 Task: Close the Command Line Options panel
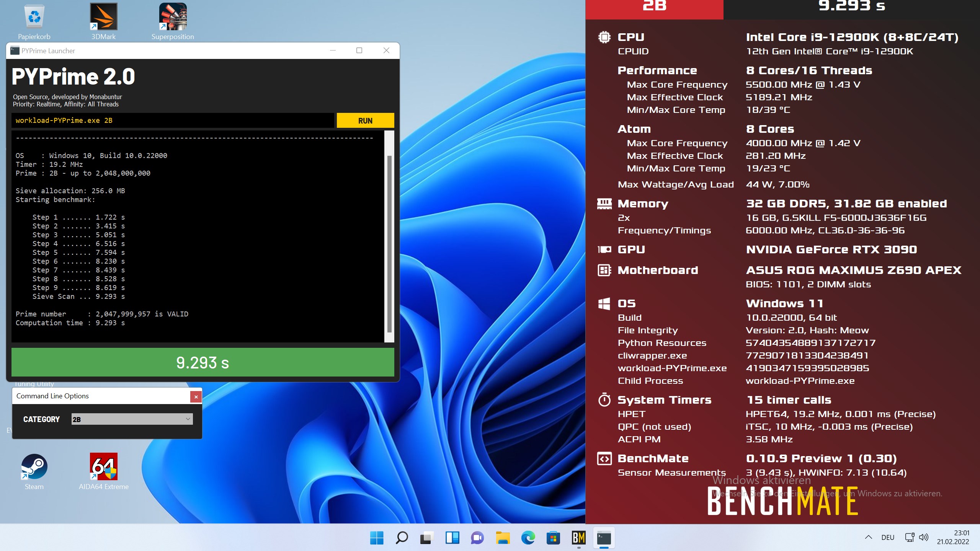point(196,397)
